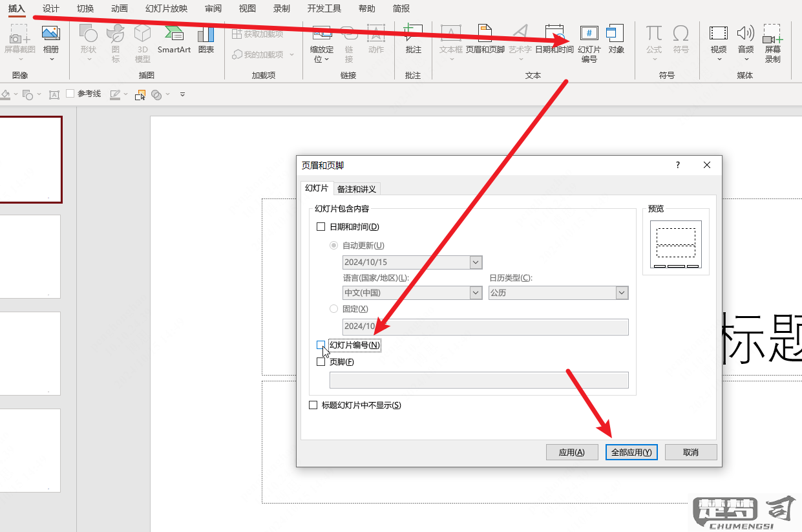This screenshot has width=802, height=532.
Task: Click the text box icon in quick access toolbar
Action: point(54,94)
